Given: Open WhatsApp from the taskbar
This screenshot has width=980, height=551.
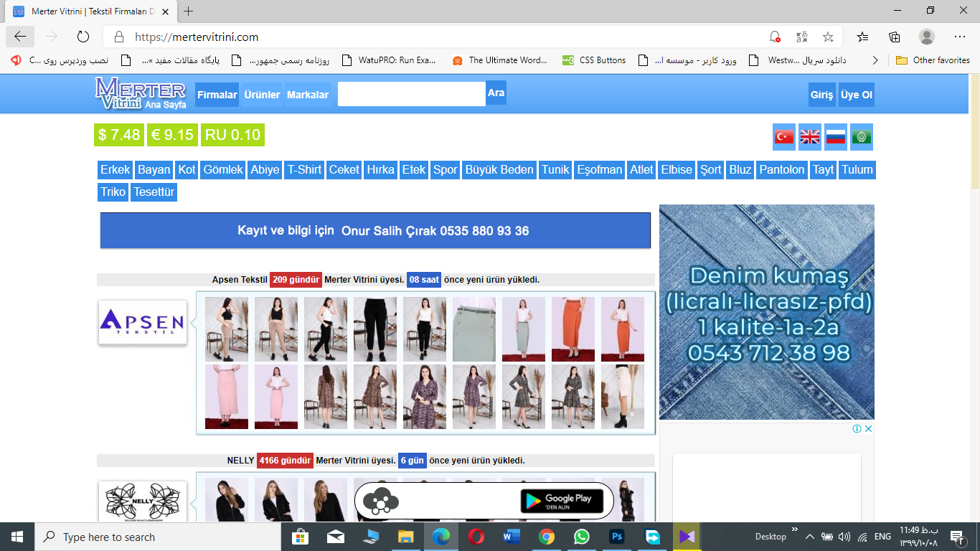Looking at the screenshot, I should (x=582, y=537).
